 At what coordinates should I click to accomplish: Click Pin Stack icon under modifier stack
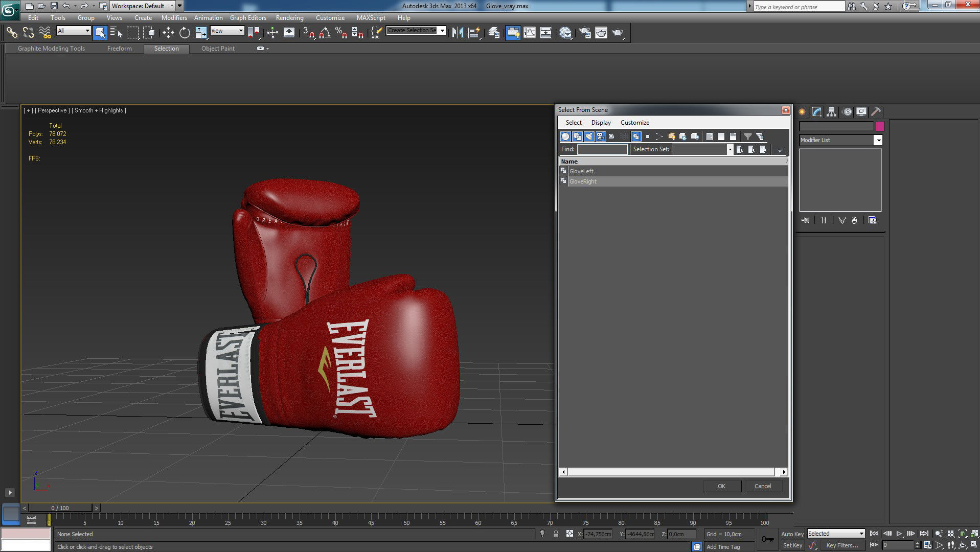(x=806, y=220)
